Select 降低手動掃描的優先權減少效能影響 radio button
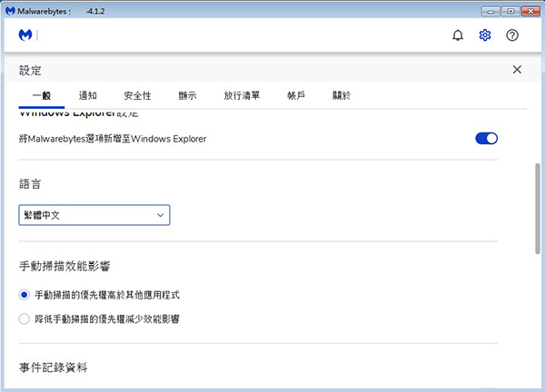This screenshot has height=392, width=545. pyautogui.click(x=24, y=318)
